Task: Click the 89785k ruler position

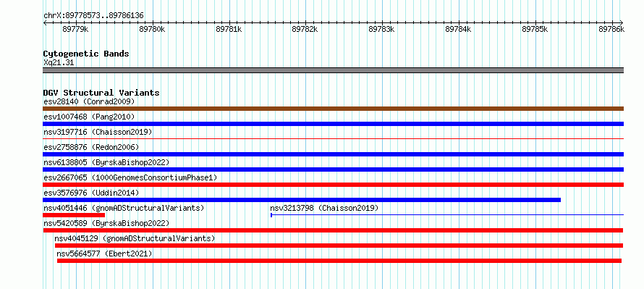Action: pyautogui.click(x=535, y=29)
